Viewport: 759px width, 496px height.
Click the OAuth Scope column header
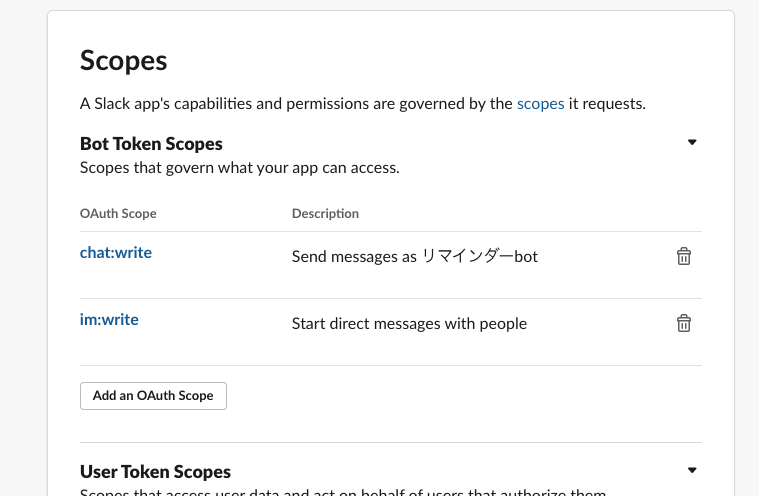tap(118, 213)
